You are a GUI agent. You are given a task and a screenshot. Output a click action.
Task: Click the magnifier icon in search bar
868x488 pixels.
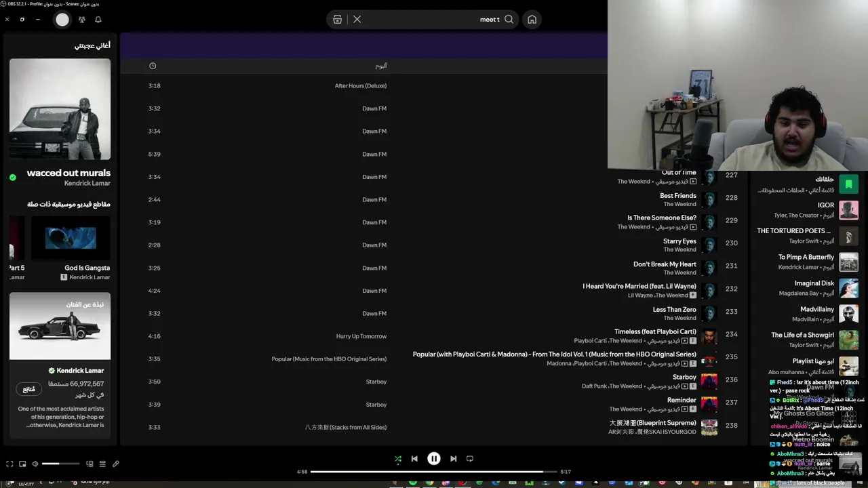tap(509, 20)
